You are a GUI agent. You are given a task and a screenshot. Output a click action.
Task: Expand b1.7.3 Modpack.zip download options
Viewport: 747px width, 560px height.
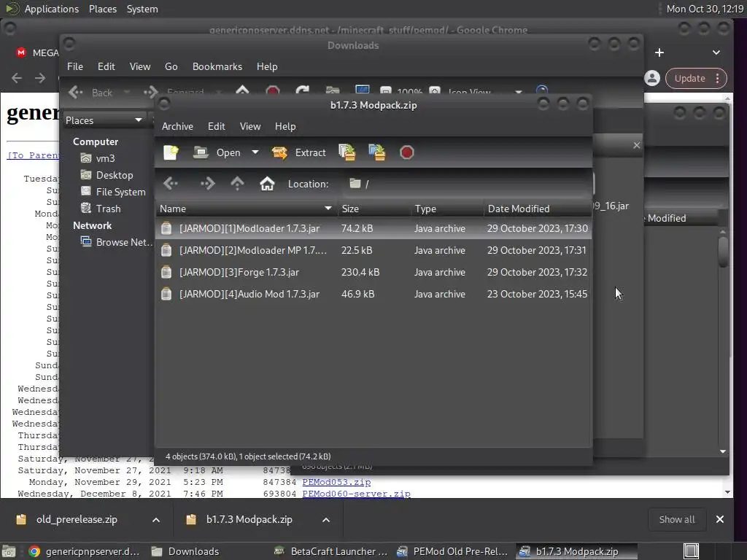326,520
